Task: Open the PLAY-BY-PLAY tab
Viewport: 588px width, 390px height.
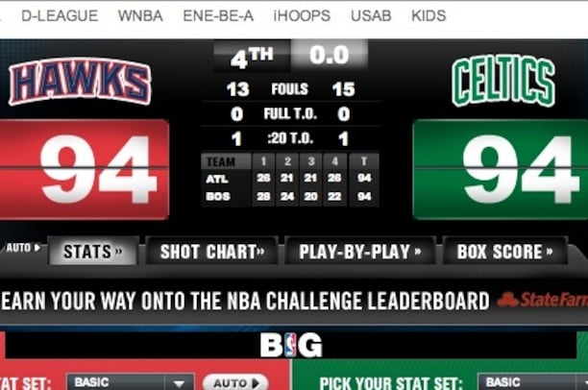Action: pyautogui.click(x=360, y=251)
